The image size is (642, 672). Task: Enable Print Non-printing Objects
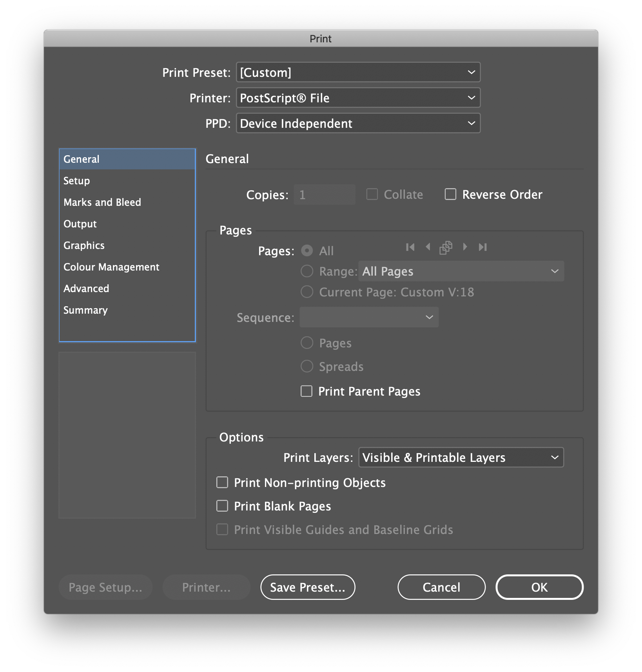tap(222, 482)
